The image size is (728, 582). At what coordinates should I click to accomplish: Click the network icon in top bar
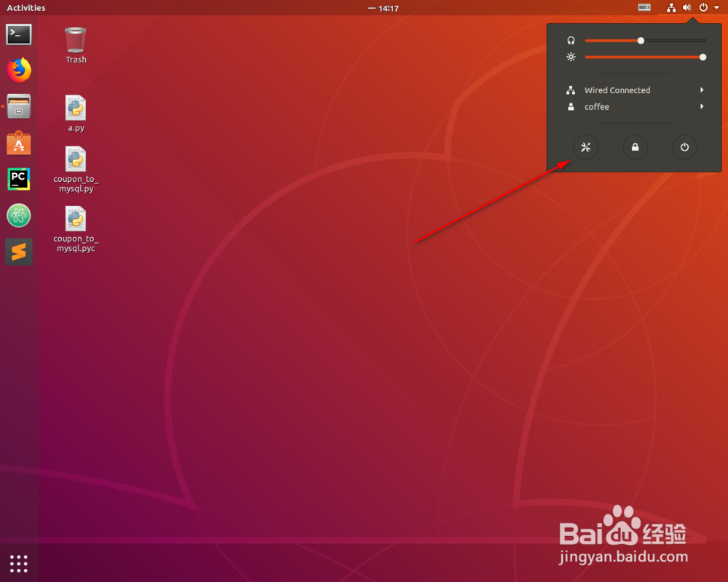[671, 7]
